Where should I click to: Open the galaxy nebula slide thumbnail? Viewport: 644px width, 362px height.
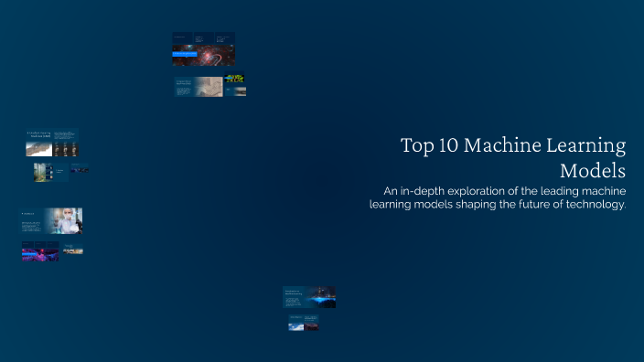coord(204,48)
